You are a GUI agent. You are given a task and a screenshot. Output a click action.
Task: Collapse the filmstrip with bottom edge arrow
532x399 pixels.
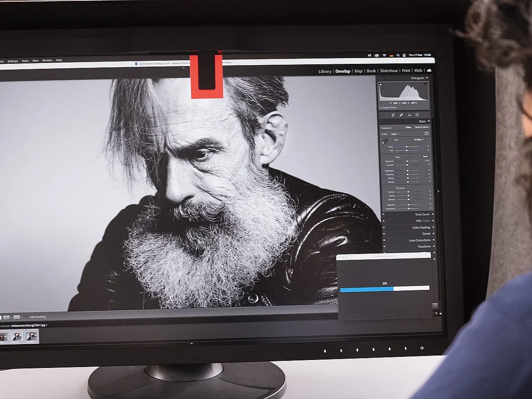click(192, 343)
